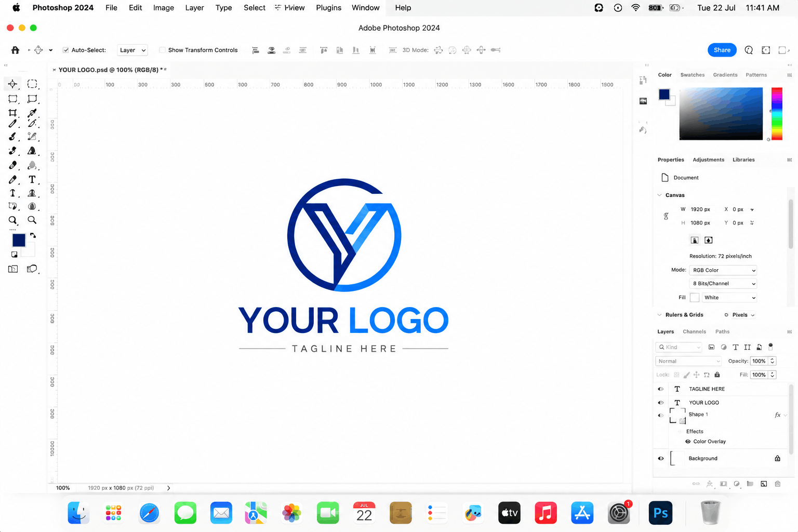Delete layer with trash icon
The width and height of the screenshot is (798, 532).
tap(778, 484)
